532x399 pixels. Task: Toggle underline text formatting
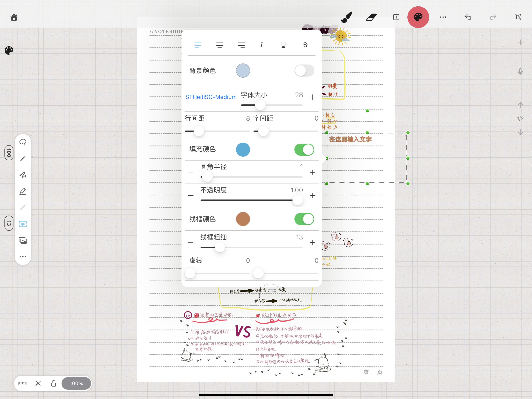283,45
